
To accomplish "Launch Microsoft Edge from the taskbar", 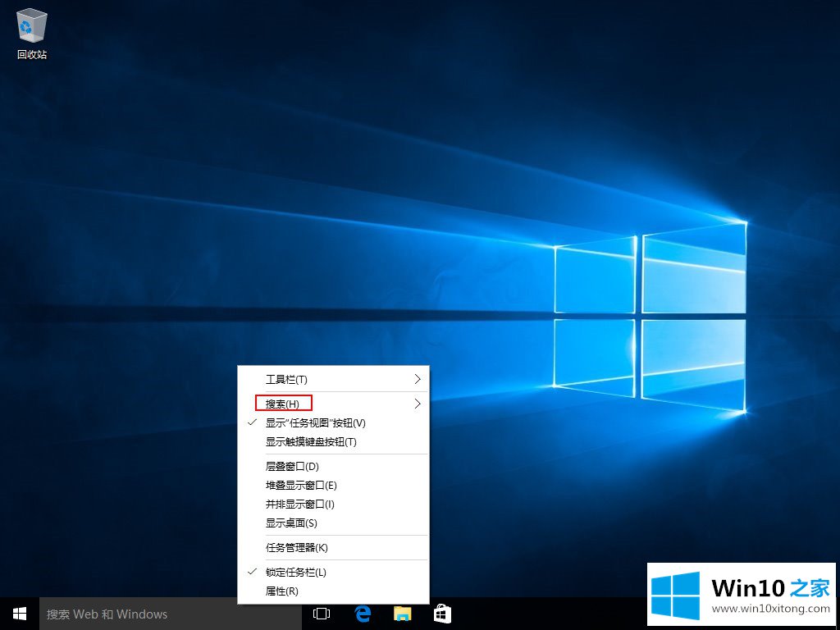I will [363, 614].
